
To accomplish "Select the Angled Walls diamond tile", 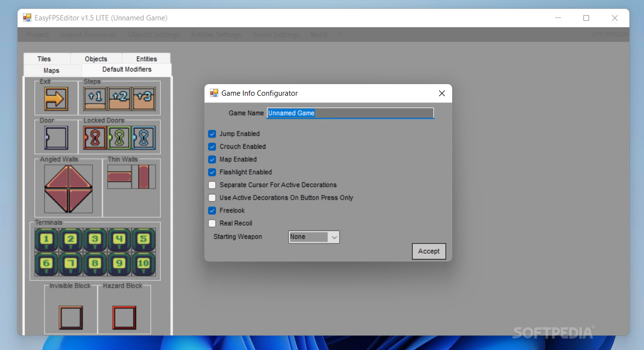I will [x=68, y=189].
